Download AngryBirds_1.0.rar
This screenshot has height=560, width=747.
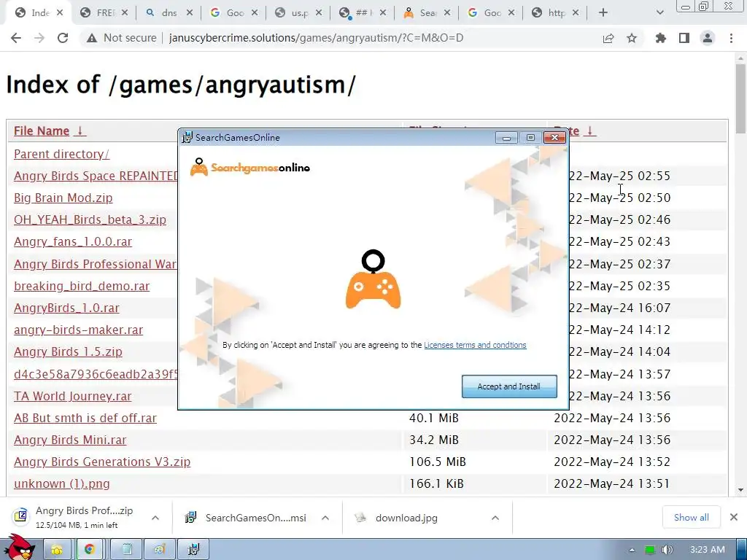pos(66,308)
